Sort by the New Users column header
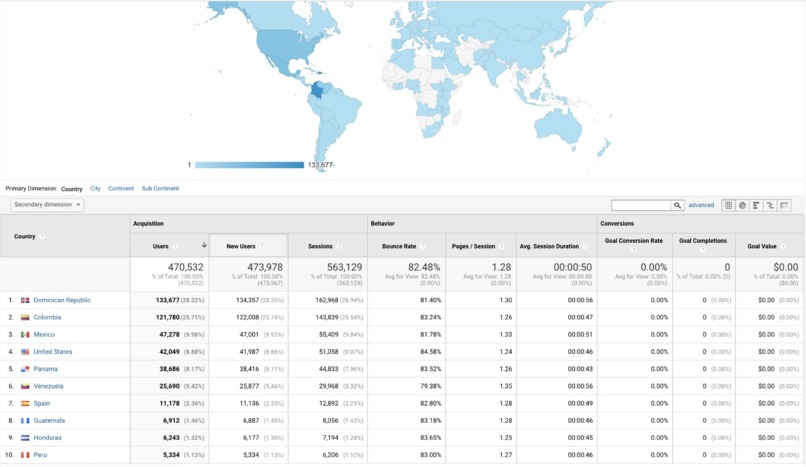 [241, 246]
